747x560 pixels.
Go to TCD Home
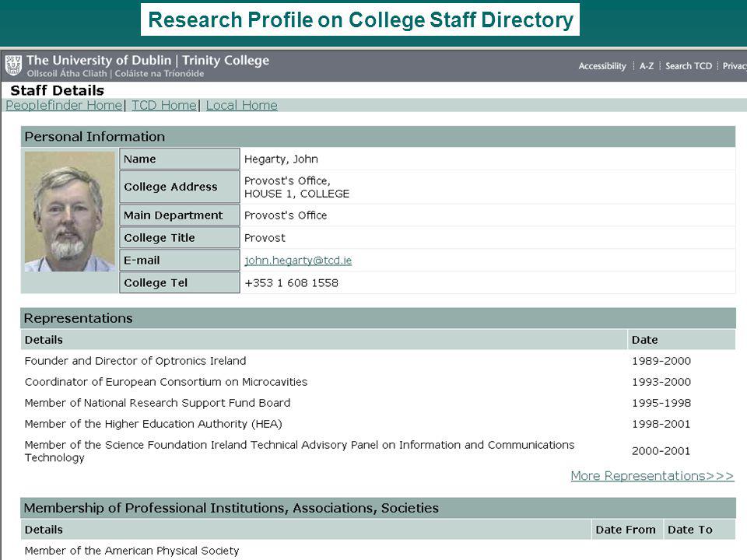point(164,105)
